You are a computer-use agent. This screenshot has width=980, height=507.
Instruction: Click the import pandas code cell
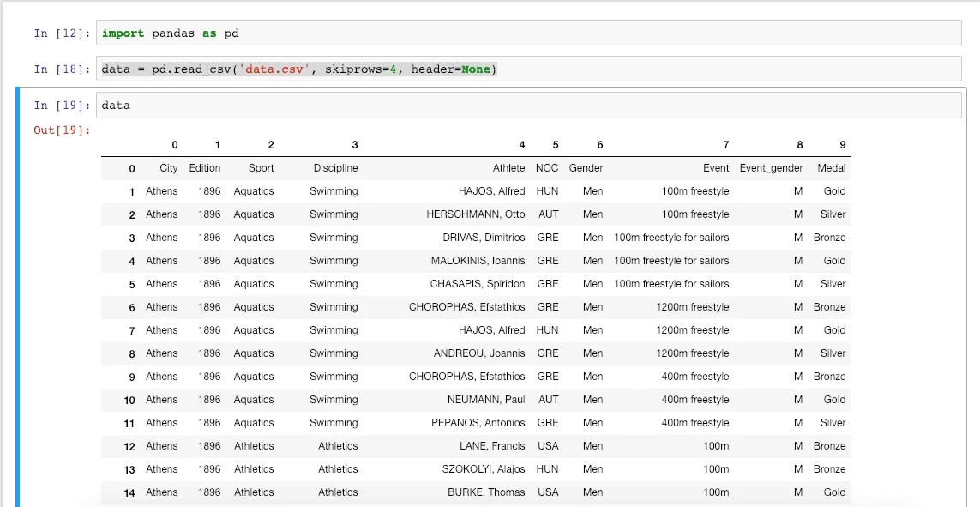point(528,33)
